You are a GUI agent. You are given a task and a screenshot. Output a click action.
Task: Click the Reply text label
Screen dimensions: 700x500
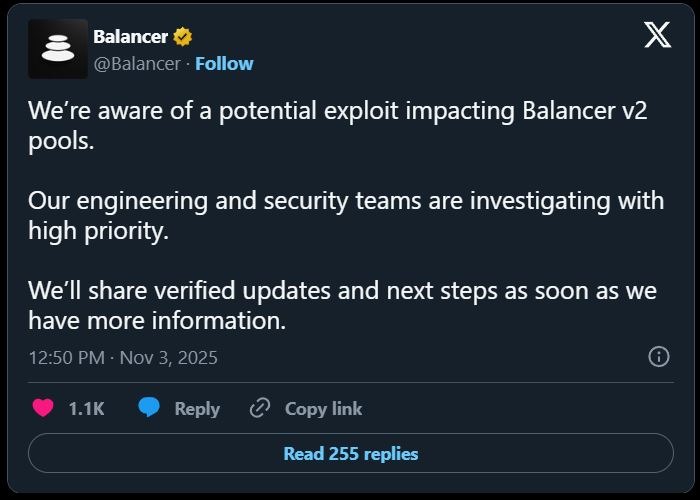197,408
